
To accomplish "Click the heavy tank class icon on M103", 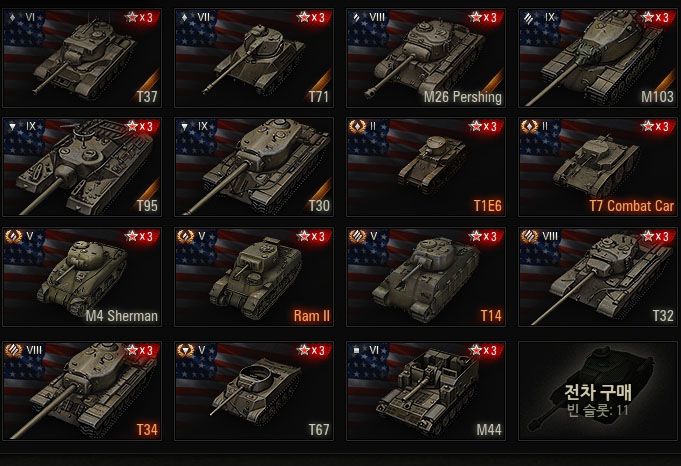I will pyautogui.click(x=528, y=18).
